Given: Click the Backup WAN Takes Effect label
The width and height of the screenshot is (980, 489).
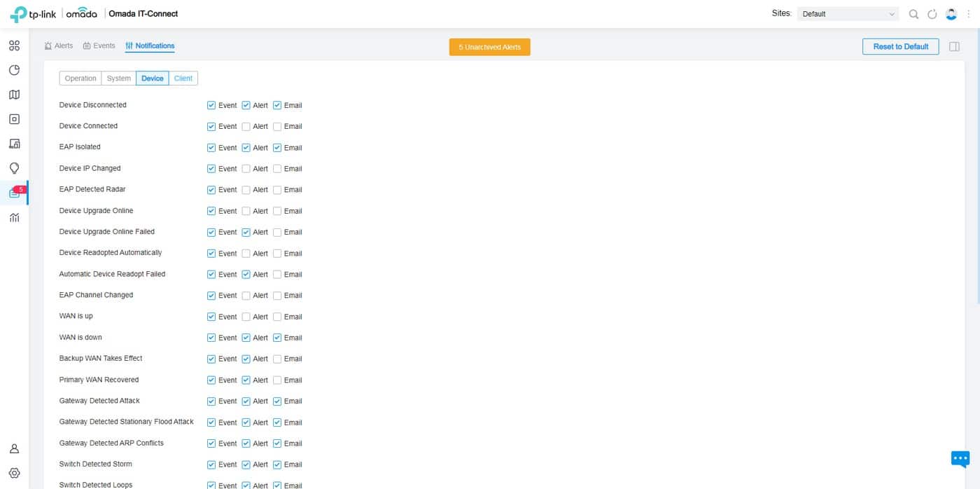Looking at the screenshot, I should [101, 358].
